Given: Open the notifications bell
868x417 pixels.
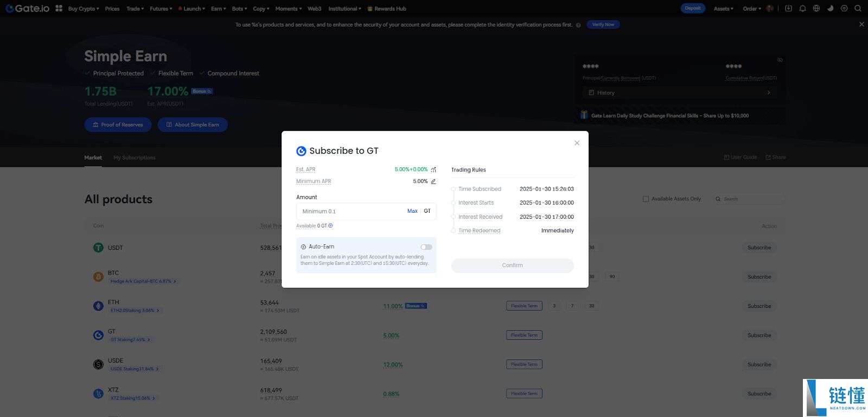Looking at the screenshot, I should coord(802,8).
